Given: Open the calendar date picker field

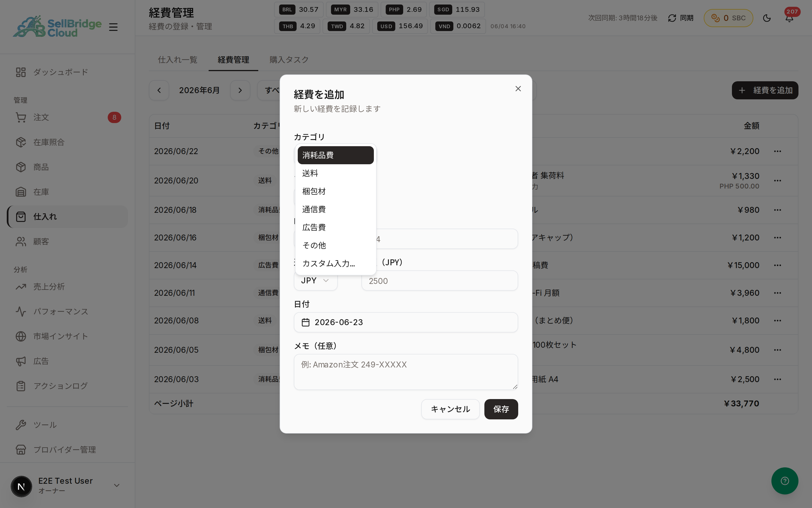Looking at the screenshot, I should point(406,322).
